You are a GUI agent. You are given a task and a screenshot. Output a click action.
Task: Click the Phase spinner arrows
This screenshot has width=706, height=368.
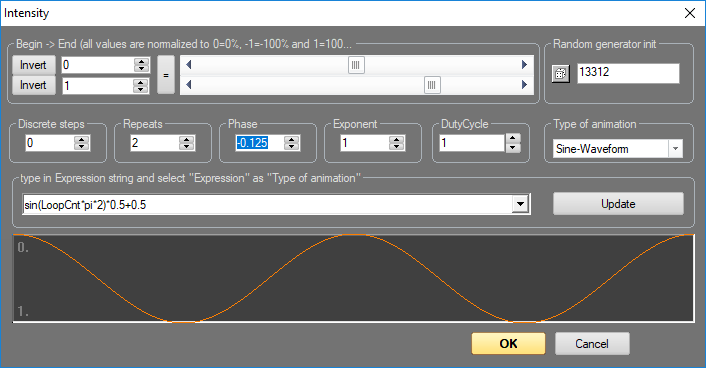291,143
